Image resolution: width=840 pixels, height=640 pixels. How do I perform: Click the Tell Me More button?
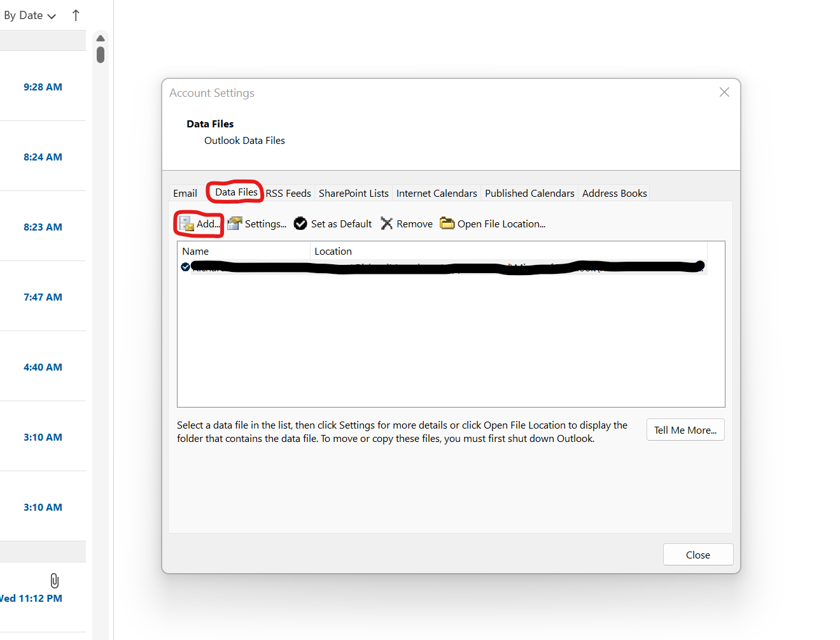click(685, 429)
